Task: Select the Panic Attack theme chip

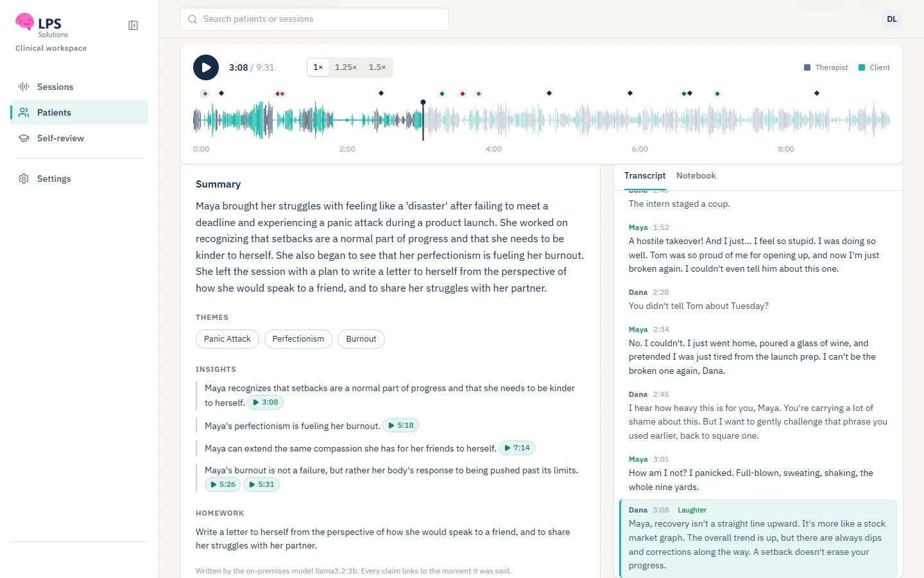Action: click(227, 339)
